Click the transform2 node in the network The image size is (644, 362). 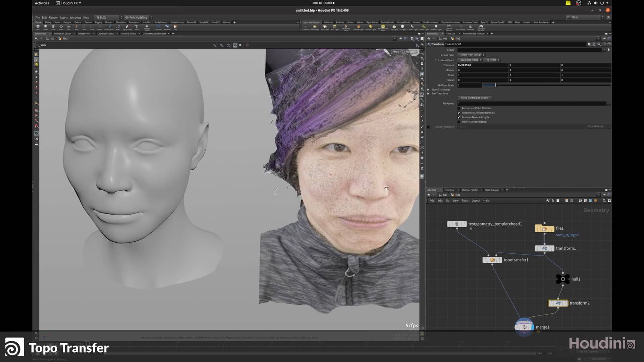[557, 303]
